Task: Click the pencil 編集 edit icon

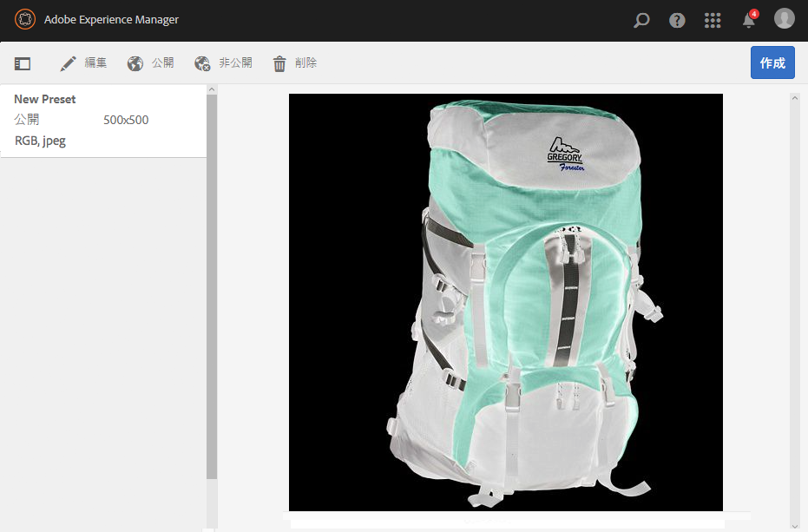Action: [68, 63]
